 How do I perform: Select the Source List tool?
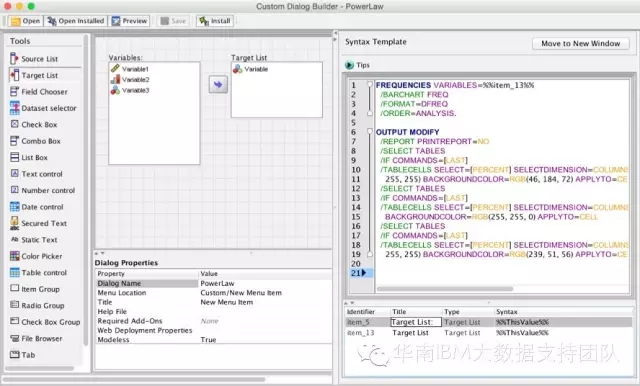point(34,59)
